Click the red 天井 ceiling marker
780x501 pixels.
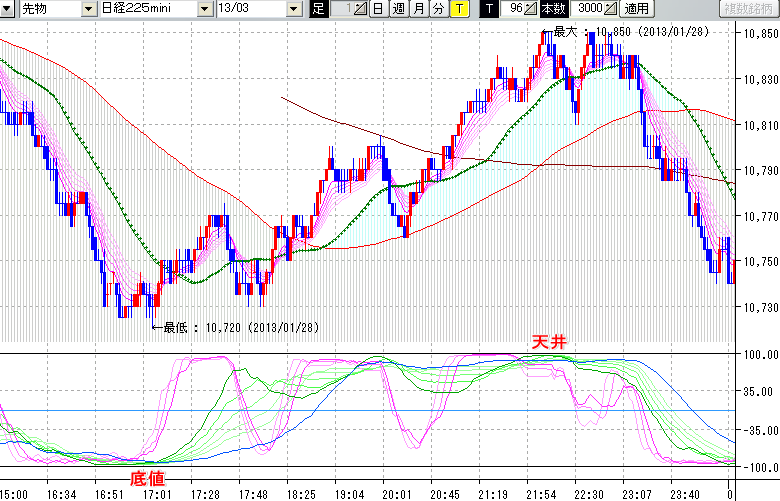click(x=549, y=342)
